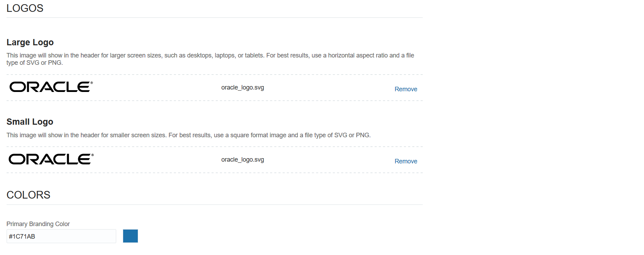This screenshot has width=644, height=255.
Task: Focus the Primary Branding Color hex field
Action: 61,236
